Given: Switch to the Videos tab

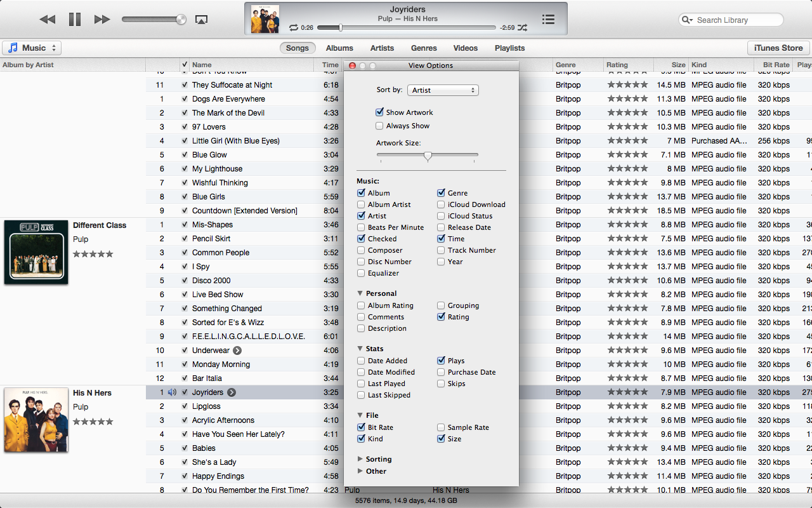Looking at the screenshot, I should pos(466,48).
